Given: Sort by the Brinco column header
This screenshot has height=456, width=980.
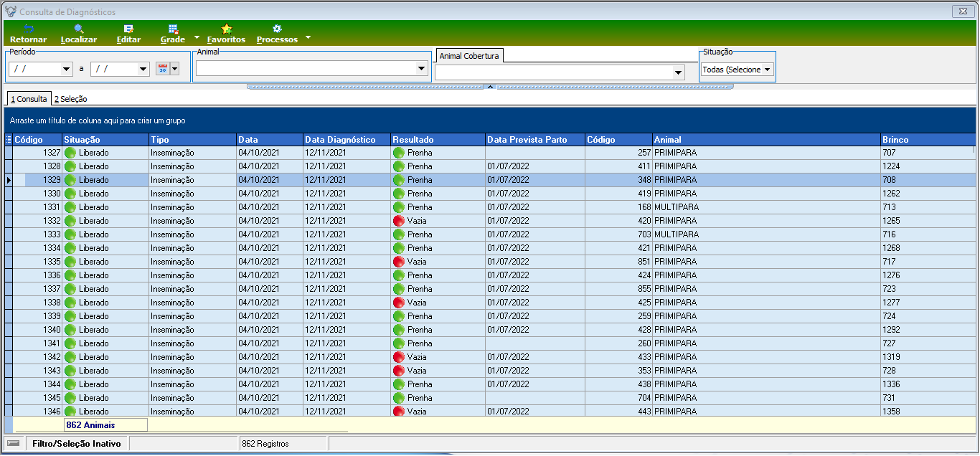Looking at the screenshot, I should (x=928, y=140).
